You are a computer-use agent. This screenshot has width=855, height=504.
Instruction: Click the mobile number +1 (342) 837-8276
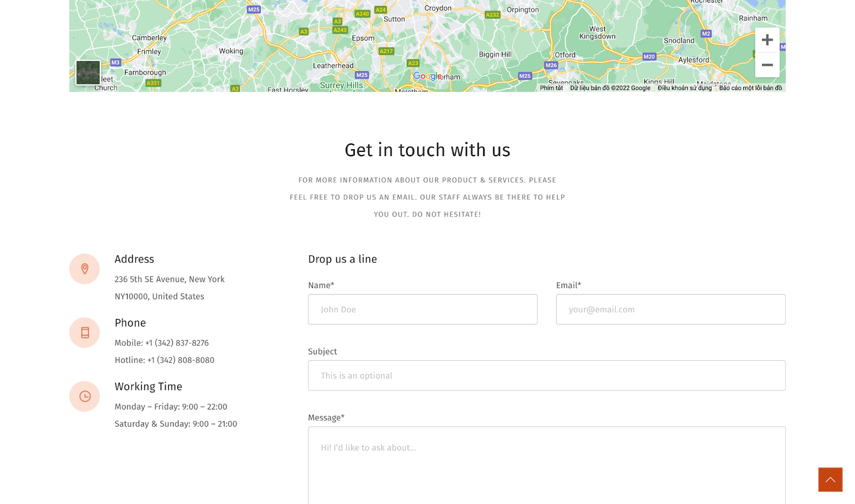(177, 343)
